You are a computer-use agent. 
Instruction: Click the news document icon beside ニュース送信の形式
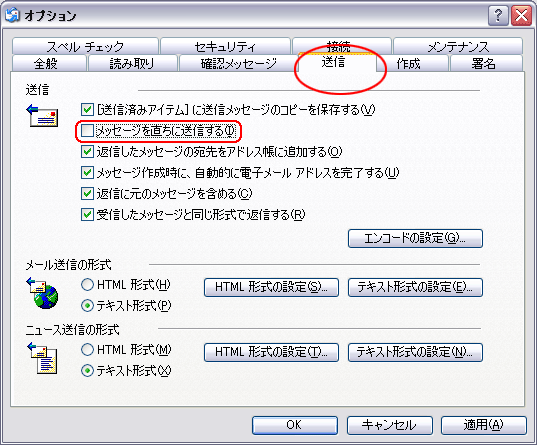[42, 358]
